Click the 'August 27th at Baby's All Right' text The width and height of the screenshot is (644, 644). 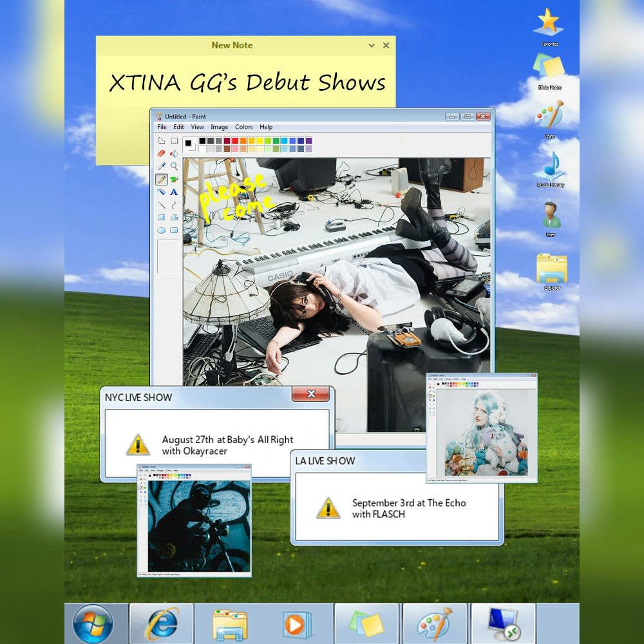click(227, 439)
